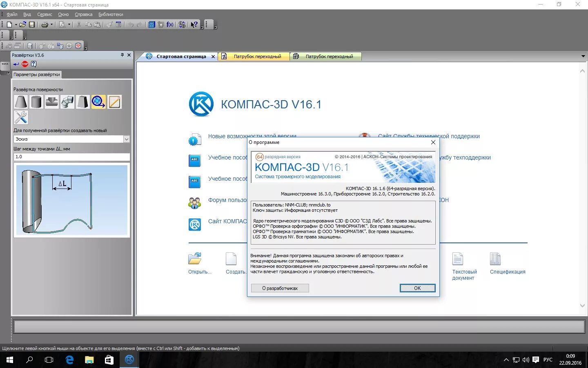The height and width of the screenshot is (368, 588).
Task: Create a new document with the blank page icon
Action: click(9, 25)
